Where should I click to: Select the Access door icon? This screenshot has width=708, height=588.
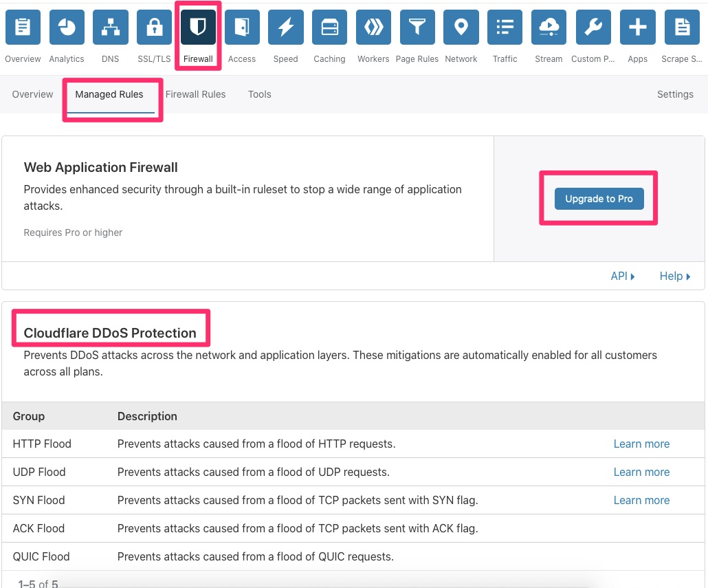point(241,27)
